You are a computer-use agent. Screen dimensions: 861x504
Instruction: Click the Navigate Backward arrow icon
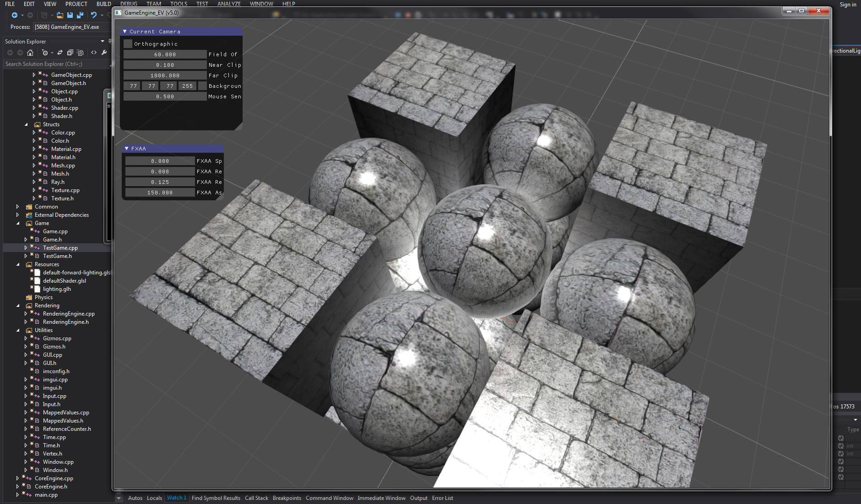click(x=14, y=15)
